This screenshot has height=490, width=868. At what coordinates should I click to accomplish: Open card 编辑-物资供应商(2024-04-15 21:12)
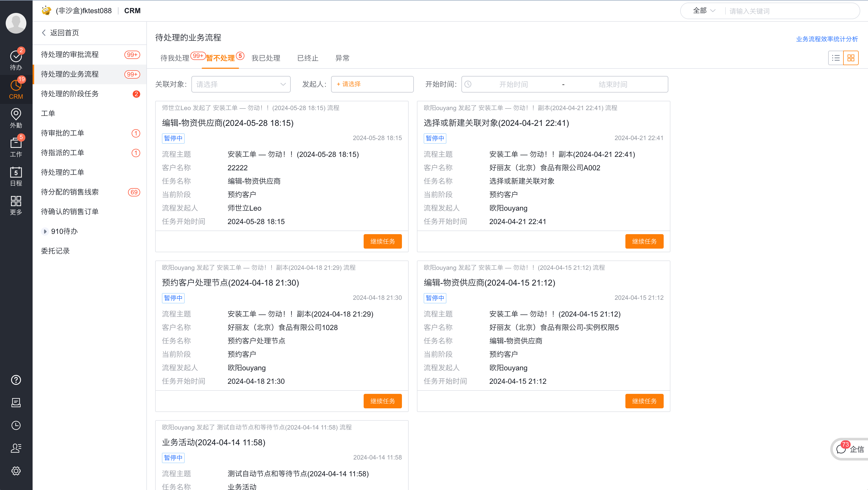tap(489, 282)
